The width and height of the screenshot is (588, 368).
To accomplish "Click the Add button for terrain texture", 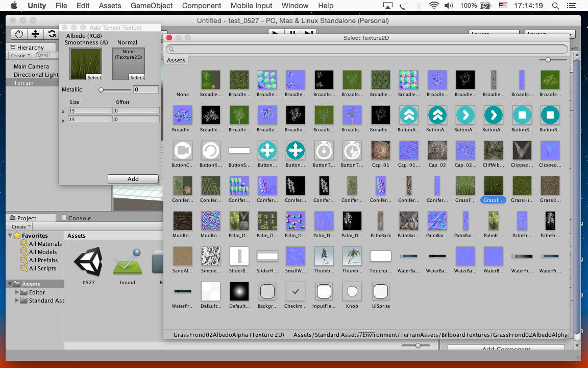I will click(133, 179).
